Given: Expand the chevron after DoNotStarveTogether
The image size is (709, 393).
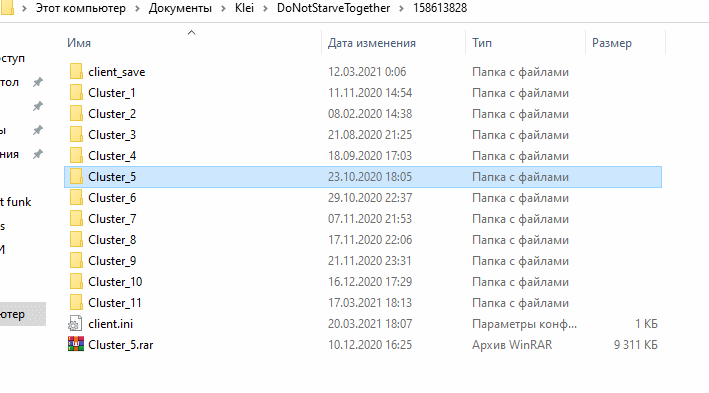Looking at the screenshot, I should point(402,9).
